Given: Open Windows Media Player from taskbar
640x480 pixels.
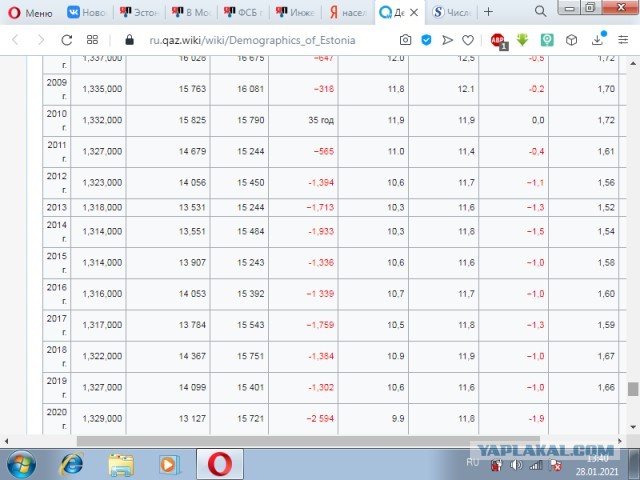Looking at the screenshot, I should point(169,464).
